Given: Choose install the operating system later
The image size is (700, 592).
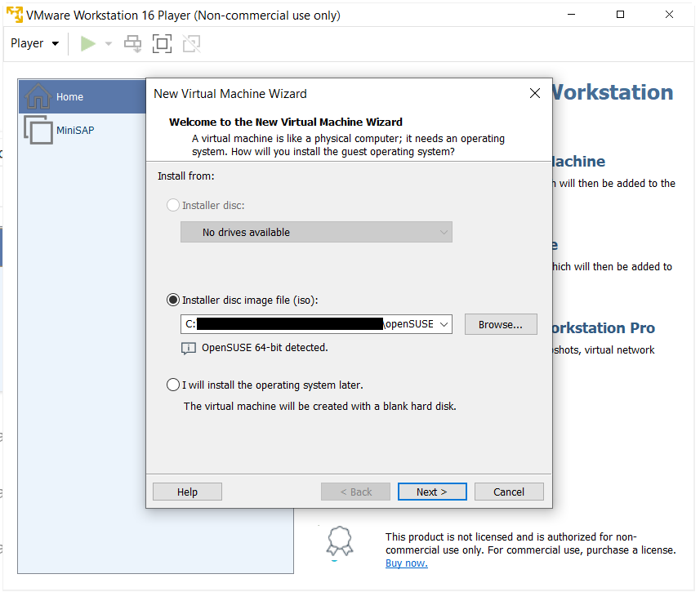Looking at the screenshot, I should tap(173, 385).
